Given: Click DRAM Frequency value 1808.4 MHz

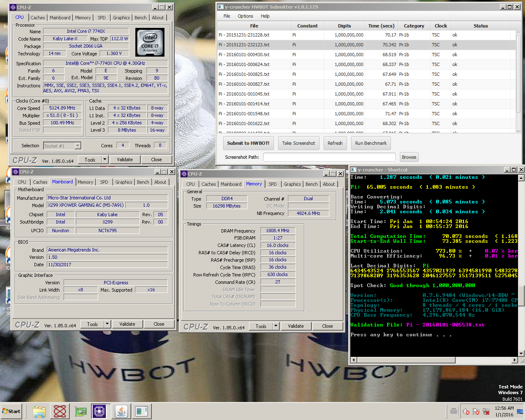Looking at the screenshot, I should 278,231.
